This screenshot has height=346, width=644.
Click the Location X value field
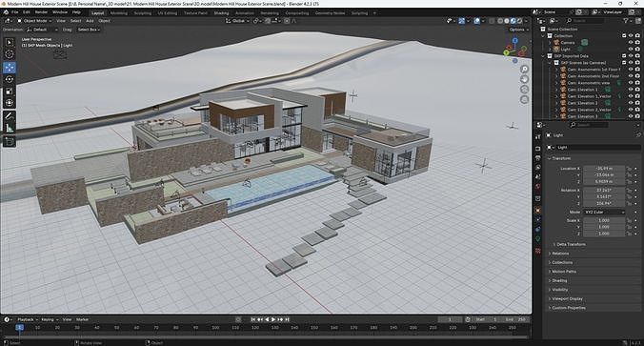[604, 169]
